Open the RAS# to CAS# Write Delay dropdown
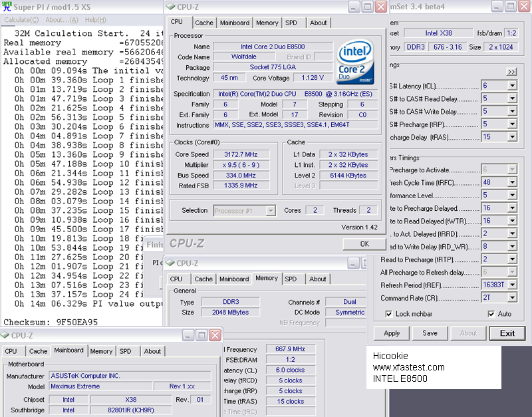 coord(512,111)
